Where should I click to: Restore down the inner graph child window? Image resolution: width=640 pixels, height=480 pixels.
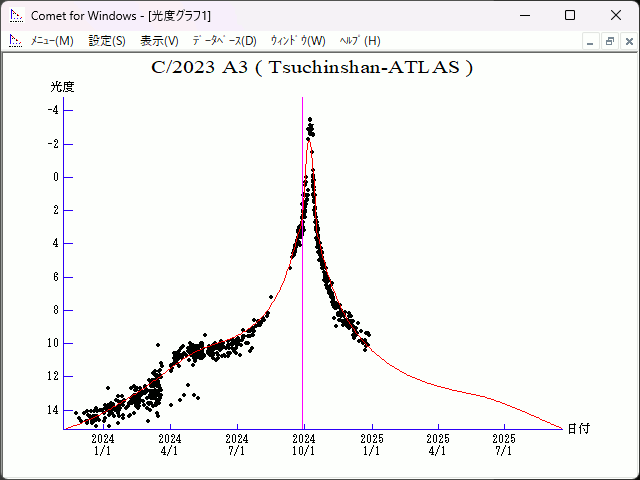click(x=609, y=41)
